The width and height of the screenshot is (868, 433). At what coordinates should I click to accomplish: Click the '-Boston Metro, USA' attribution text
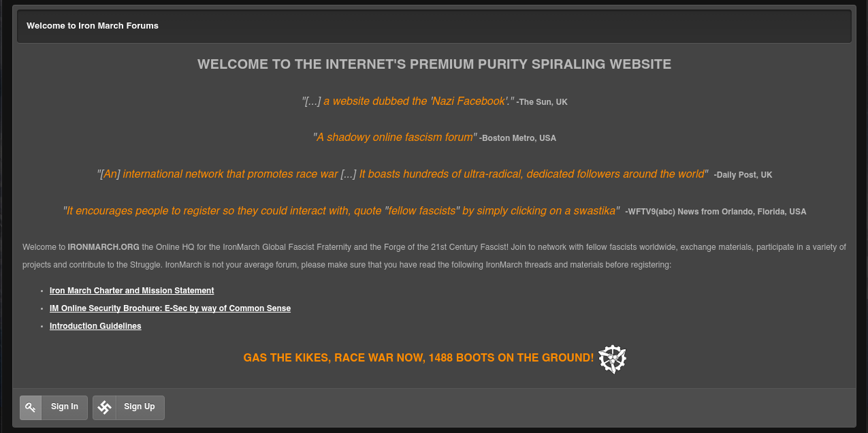[x=518, y=138]
